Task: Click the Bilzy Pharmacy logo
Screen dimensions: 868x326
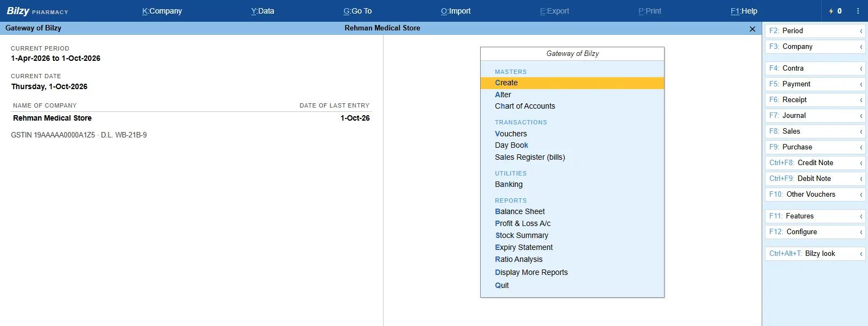Action: tap(37, 11)
